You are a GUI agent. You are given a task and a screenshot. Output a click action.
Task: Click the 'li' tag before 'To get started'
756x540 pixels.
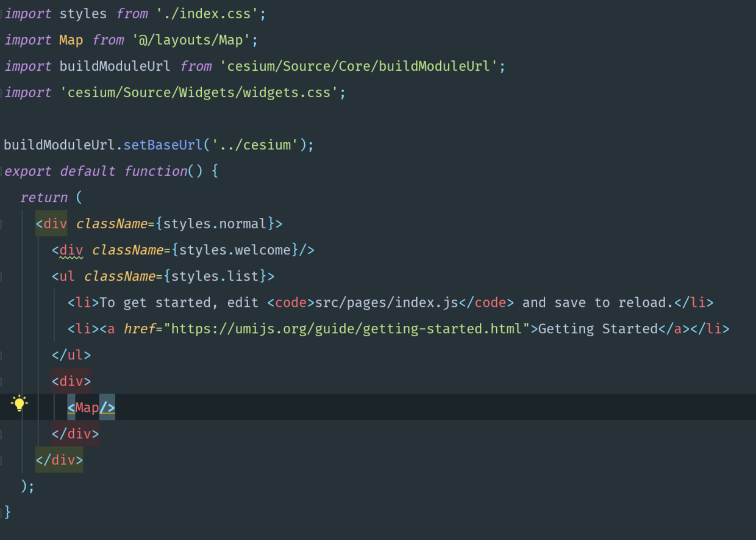(84, 303)
